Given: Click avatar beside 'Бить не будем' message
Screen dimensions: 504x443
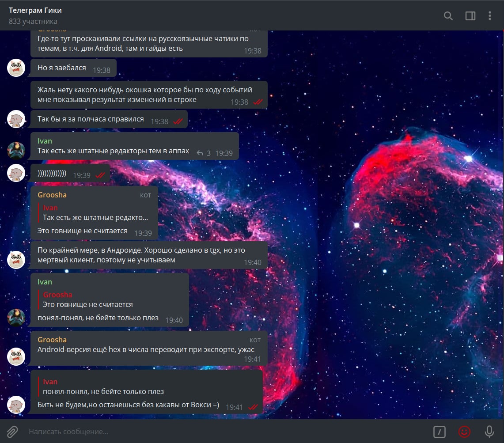Looking at the screenshot, I should pyautogui.click(x=16, y=405).
